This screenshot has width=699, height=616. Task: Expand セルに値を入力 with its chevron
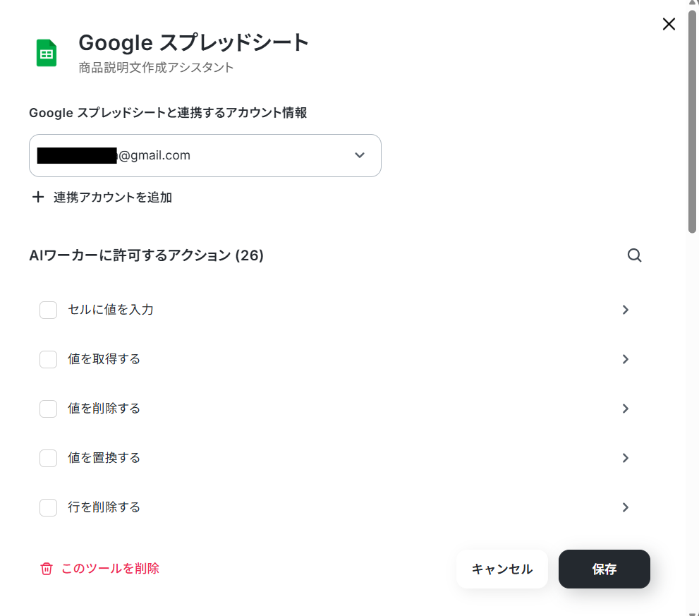(x=625, y=310)
